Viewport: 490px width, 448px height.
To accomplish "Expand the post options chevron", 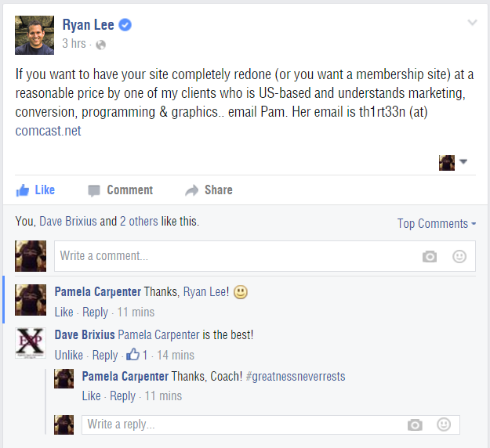I will 472,23.
